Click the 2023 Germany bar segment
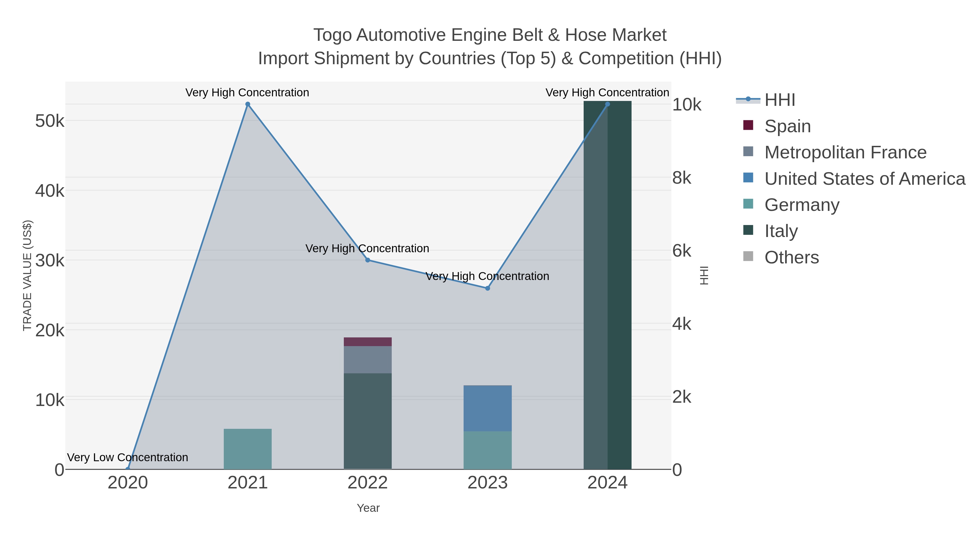Screen dimensions: 980x551 (488, 450)
